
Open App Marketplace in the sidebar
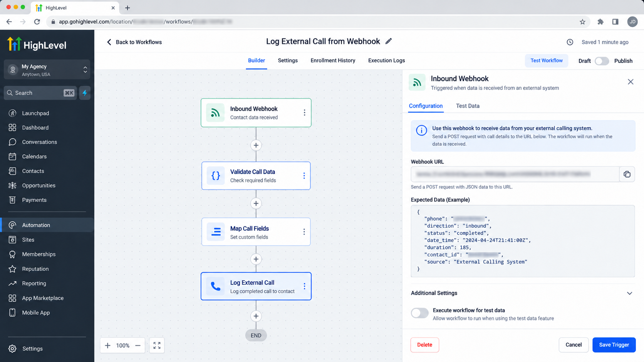point(47,298)
